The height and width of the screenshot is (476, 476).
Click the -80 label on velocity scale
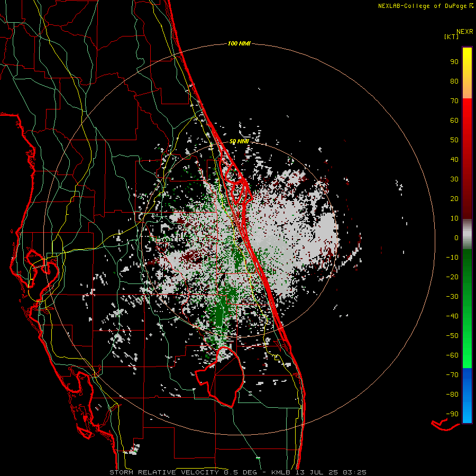coord(452,395)
